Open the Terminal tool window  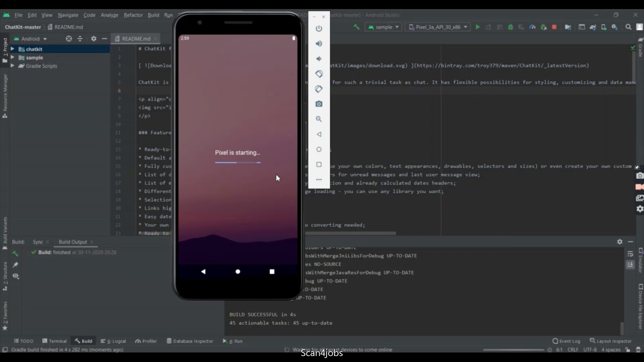[54, 341]
